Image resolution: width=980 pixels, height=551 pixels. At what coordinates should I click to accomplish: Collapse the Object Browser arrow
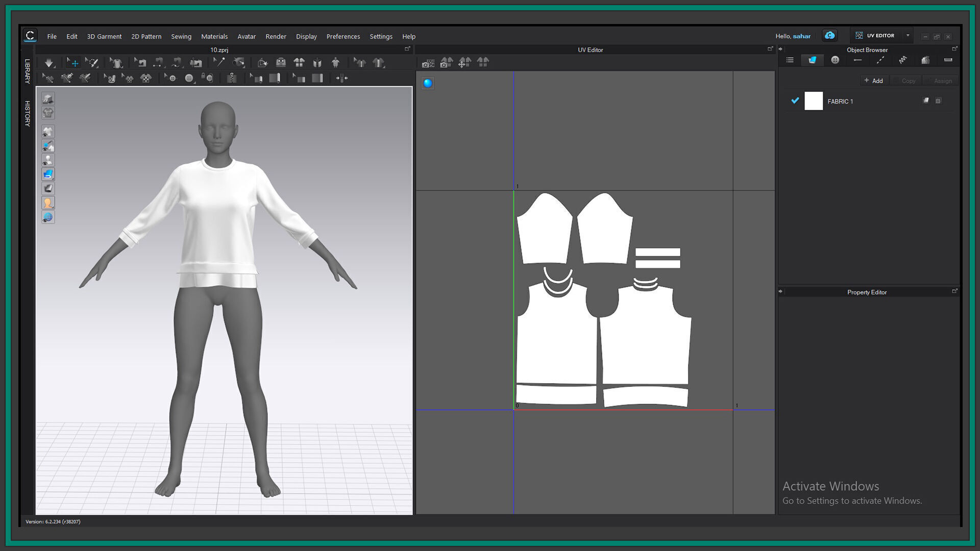[x=780, y=49]
